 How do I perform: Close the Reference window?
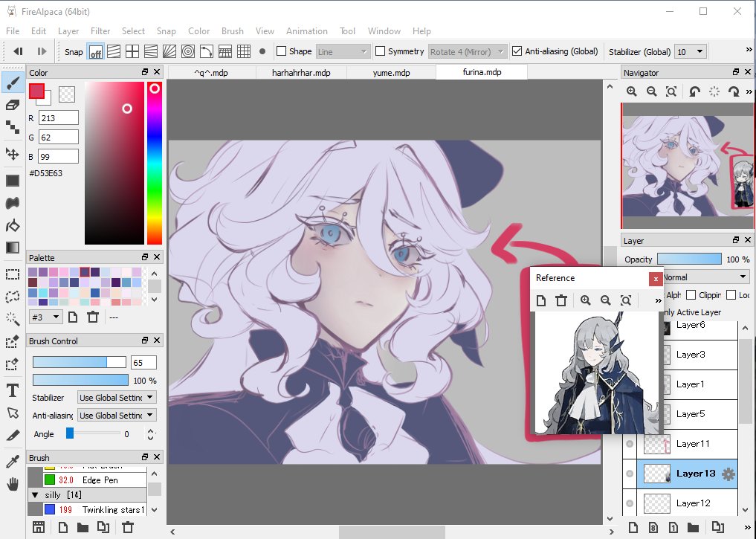[655, 279]
